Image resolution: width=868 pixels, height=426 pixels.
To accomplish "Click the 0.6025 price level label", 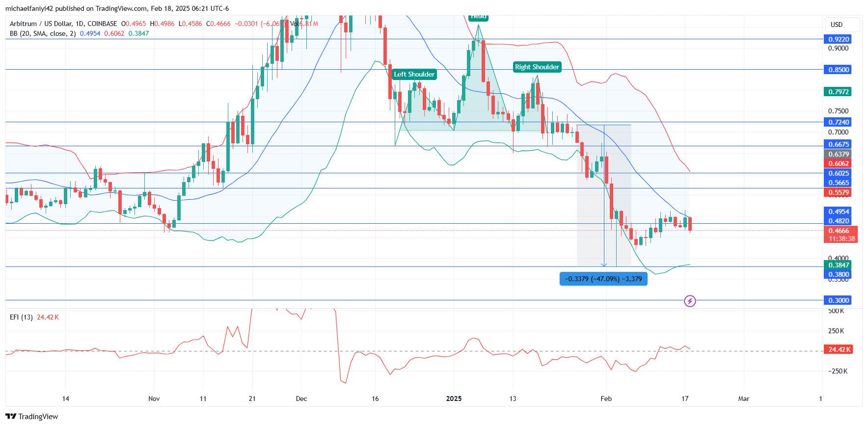I will point(838,173).
